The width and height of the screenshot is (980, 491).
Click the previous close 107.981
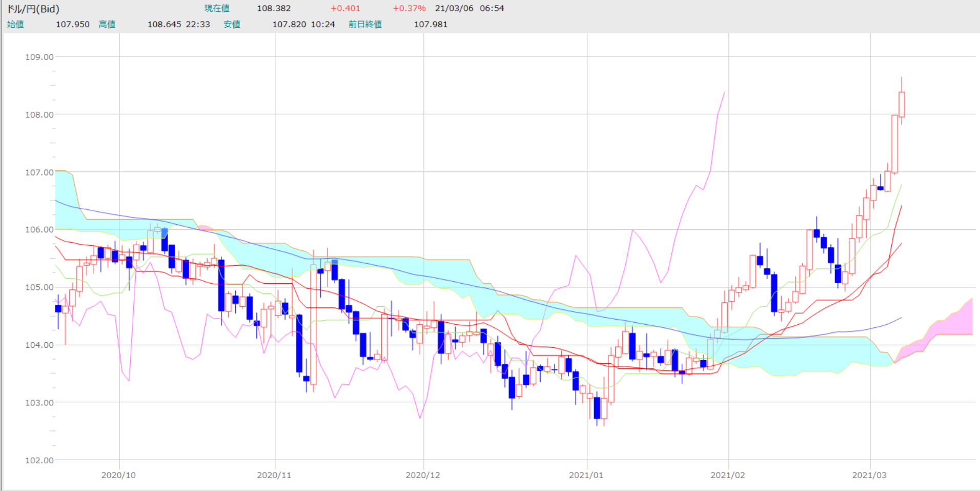431,24
